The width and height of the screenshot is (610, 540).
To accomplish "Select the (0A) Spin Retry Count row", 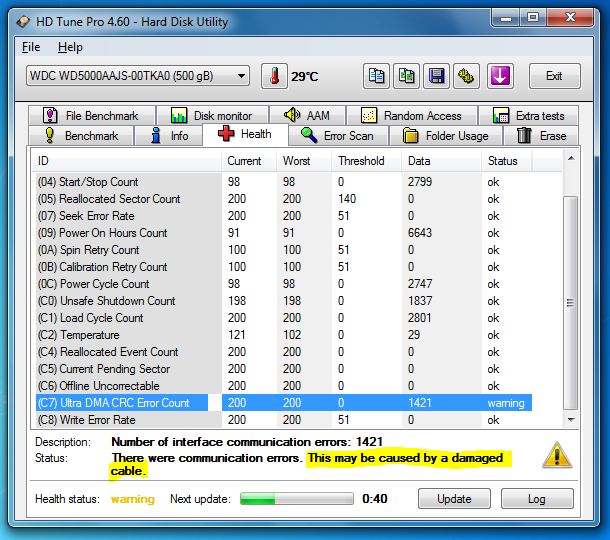I will click(x=282, y=250).
